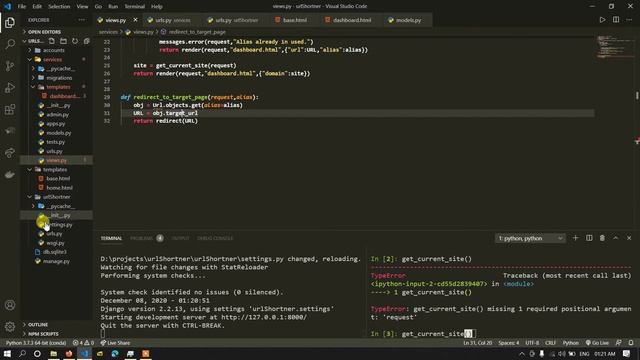Split the editor to the right
Image resolution: width=640 pixels, height=360 pixels.
tap(616, 20)
